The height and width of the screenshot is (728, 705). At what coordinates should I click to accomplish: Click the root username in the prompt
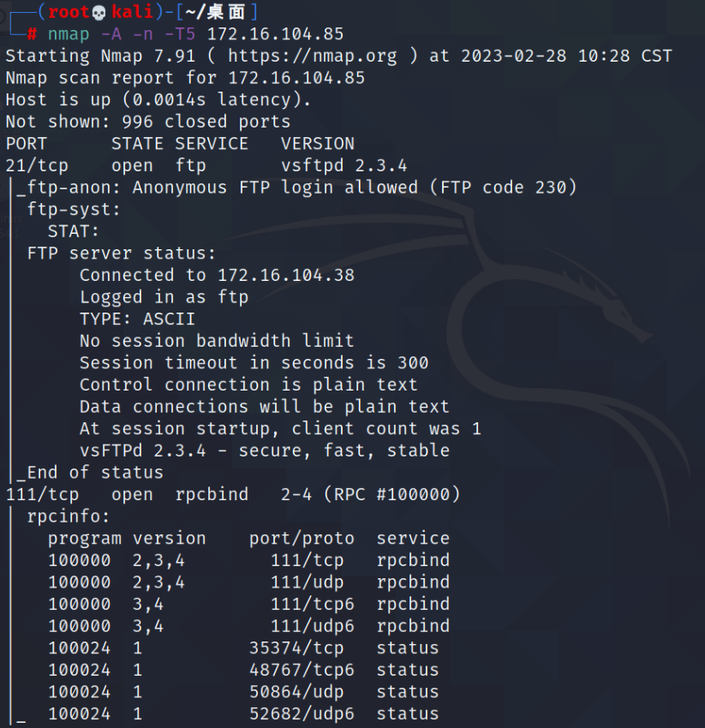[69, 12]
